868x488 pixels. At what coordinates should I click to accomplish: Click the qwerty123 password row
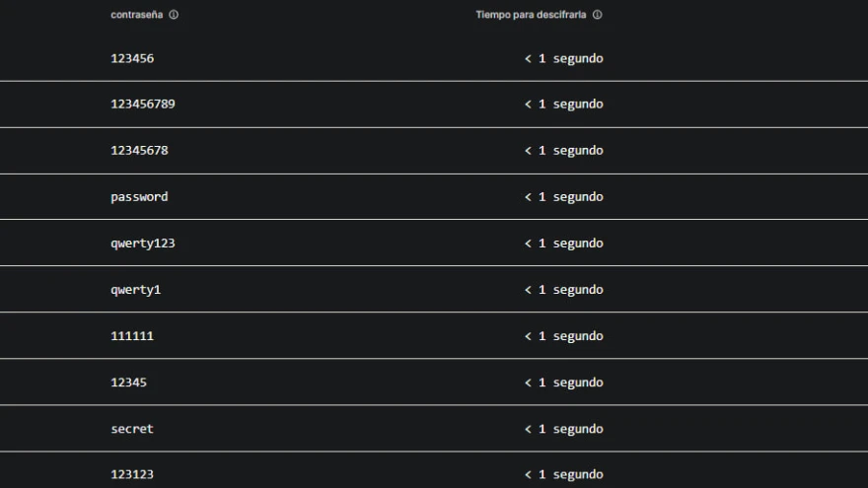click(143, 243)
